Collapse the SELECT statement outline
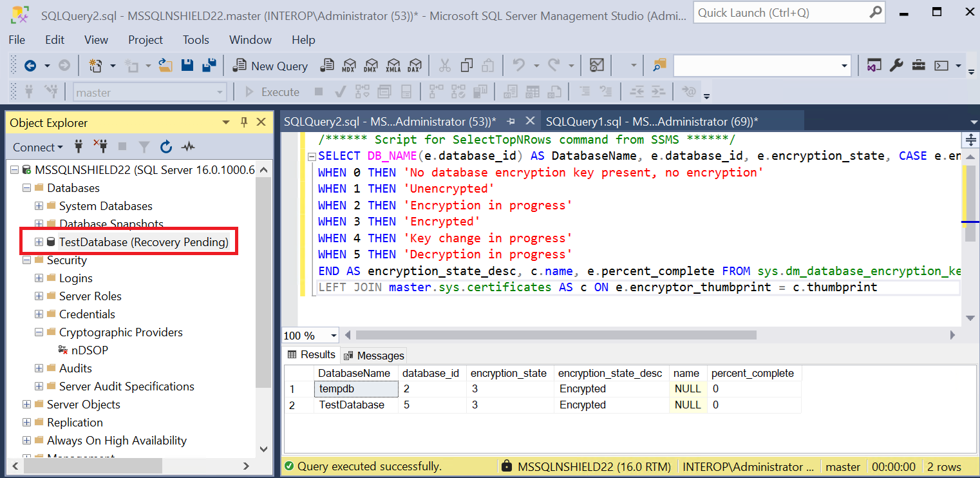Image resolution: width=980 pixels, height=478 pixels. (312, 156)
